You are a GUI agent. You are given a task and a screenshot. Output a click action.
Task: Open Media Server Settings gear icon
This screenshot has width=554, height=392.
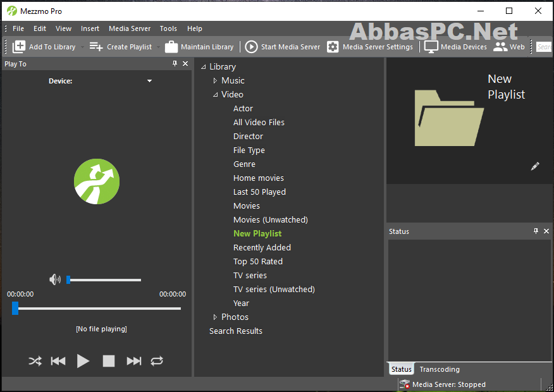pyautogui.click(x=333, y=47)
